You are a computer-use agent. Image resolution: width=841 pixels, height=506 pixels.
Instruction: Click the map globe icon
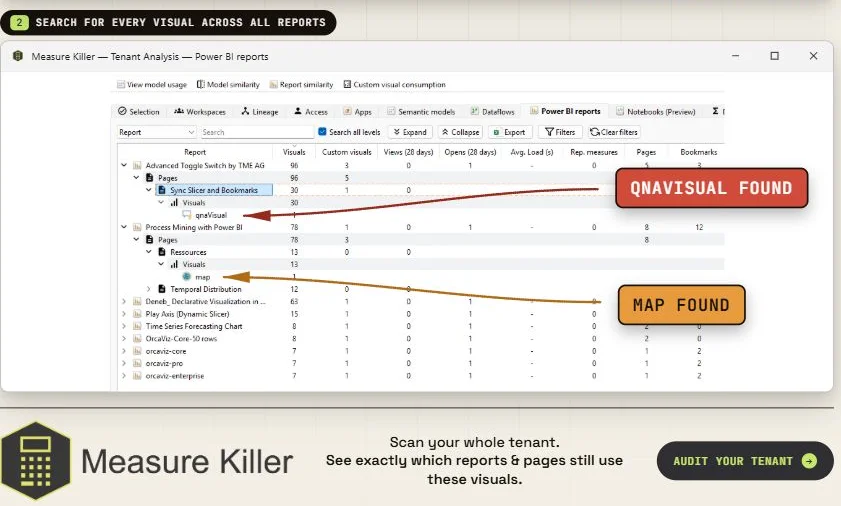(187, 277)
